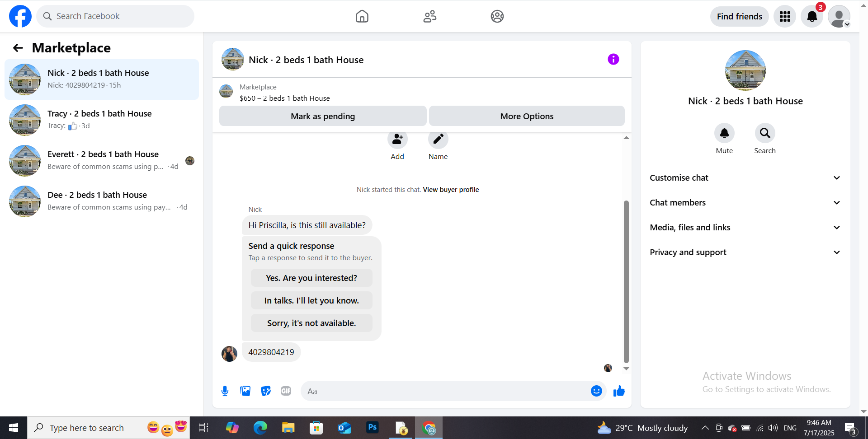Screen dimensions: 868x439
Task: Expand Chat members section
Action: [745, 203]
